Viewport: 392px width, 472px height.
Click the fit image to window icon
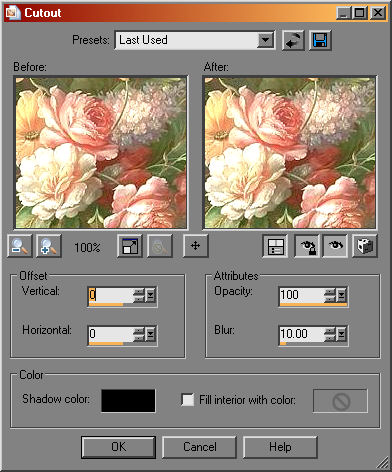[x=130, y=246]
